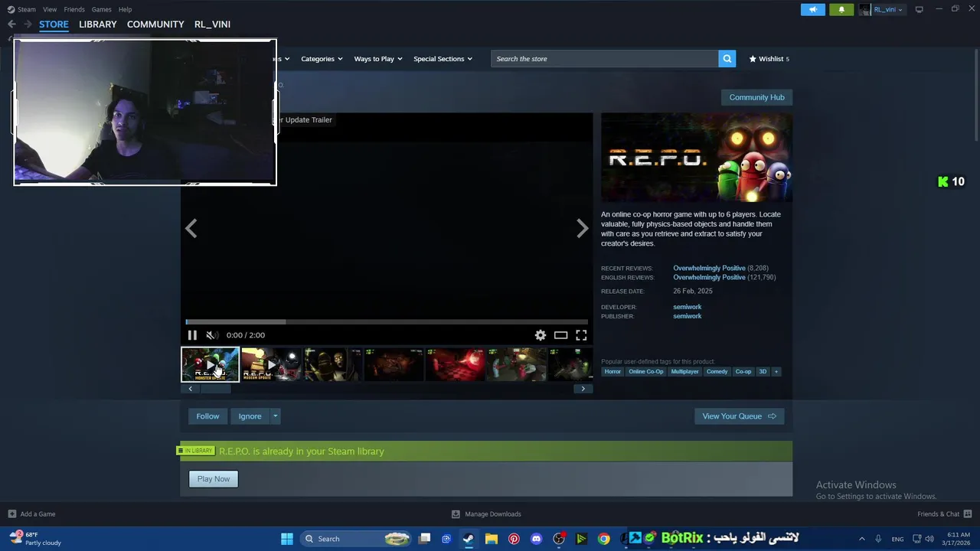Click the Follow button
980x551 pixels.
[207, 416]
